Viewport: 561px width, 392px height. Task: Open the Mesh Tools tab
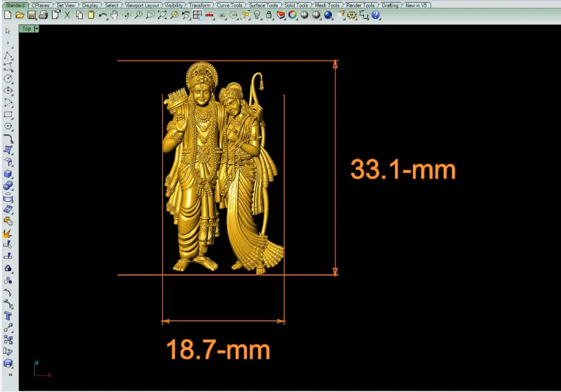tap(327, 6)
